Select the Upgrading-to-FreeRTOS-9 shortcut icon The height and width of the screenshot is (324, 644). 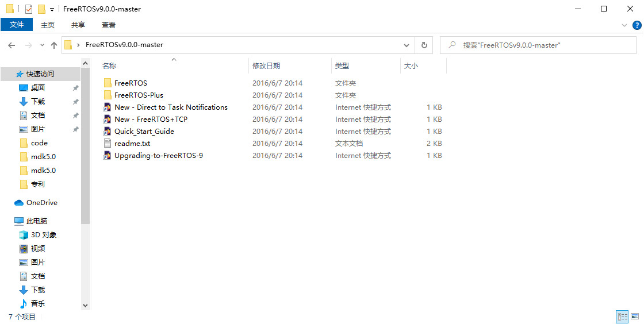click(x=107, y=156)
